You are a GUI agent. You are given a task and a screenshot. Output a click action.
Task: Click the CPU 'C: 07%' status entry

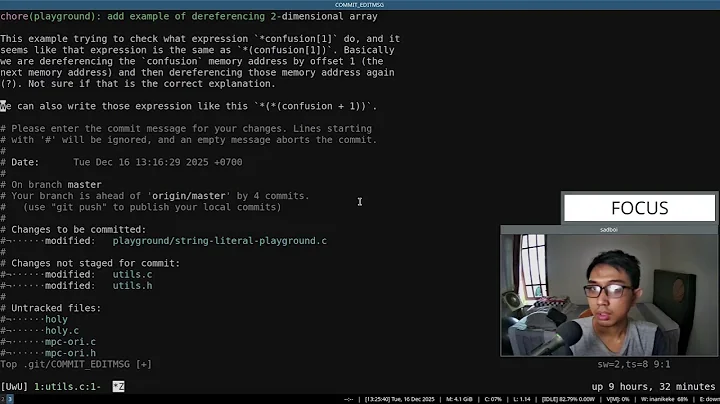pos(493,399)
